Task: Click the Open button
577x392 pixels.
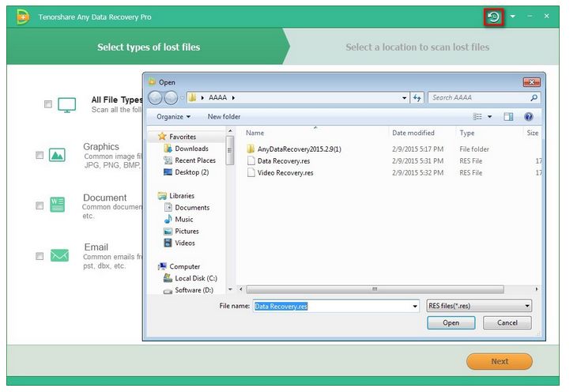Action: point(451,322)
